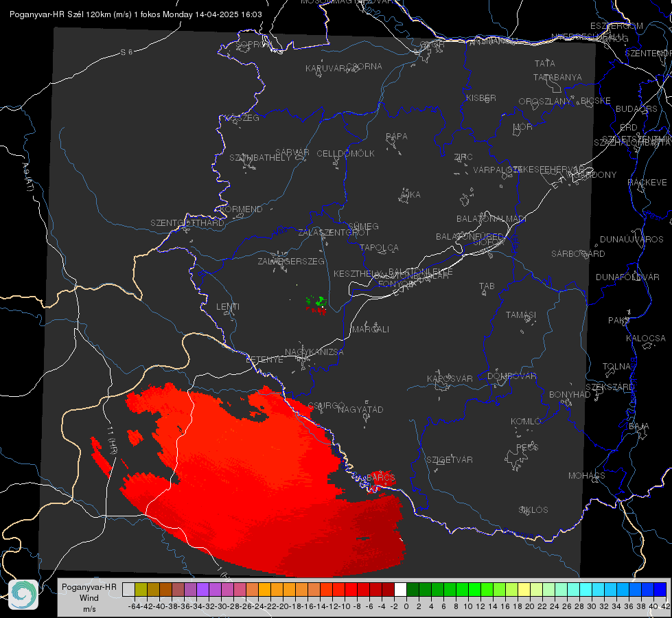
Task: Click the timestamp 14-04-2025 16:03
Action: pos(229,14)
